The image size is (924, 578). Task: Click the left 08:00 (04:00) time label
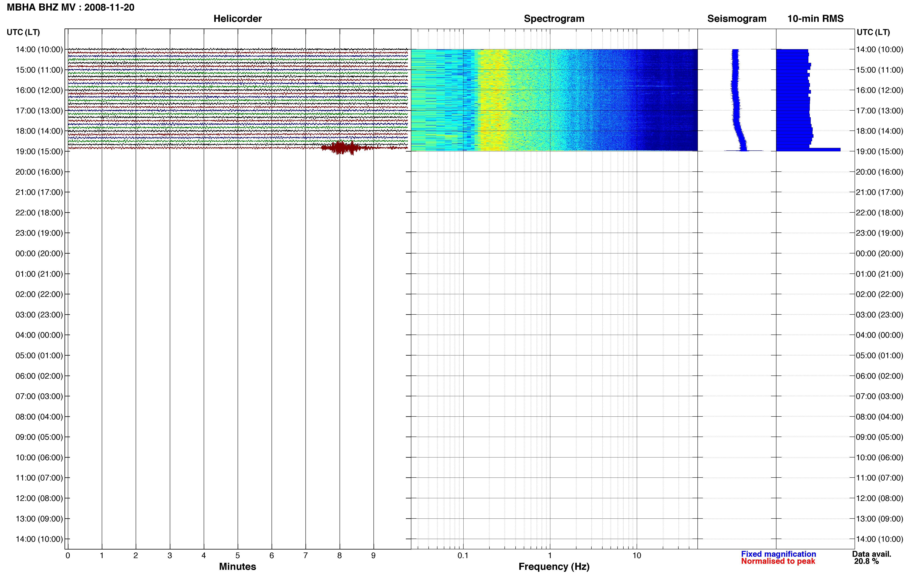point(39,417)
